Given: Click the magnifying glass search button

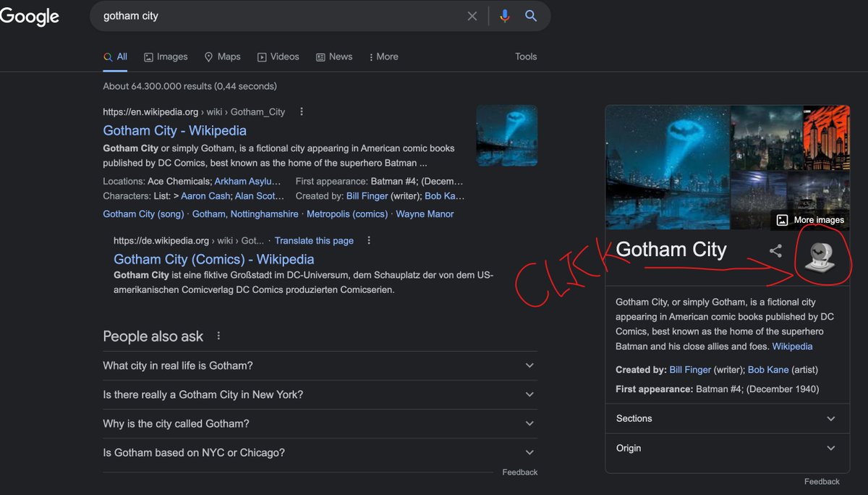Looking at the screenshot, I should tap(531, 16).
